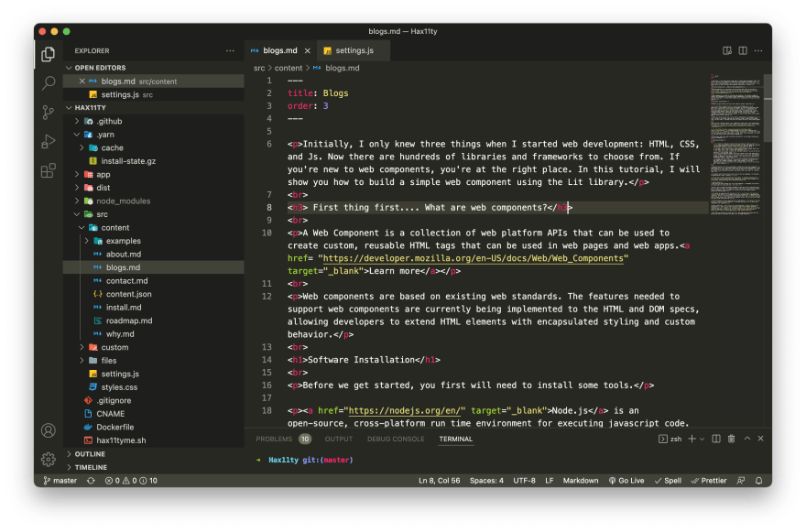Screen dimensions: 806x532
Task: Open preview to the side icon
Action: 727,51
